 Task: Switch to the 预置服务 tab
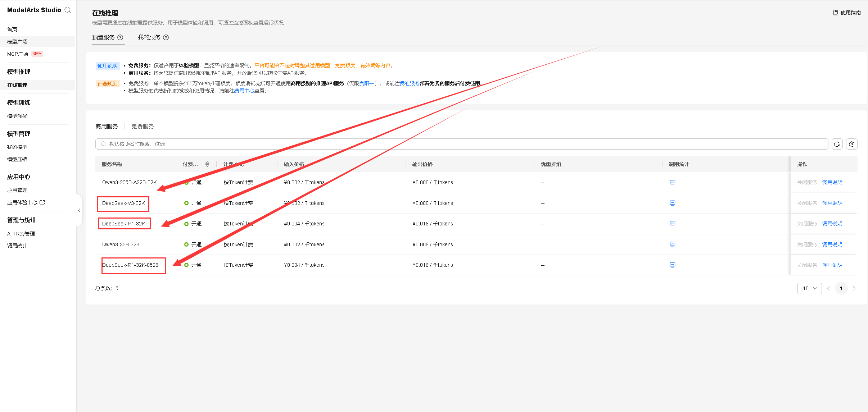pyautogui.click(x=103, y=37)
